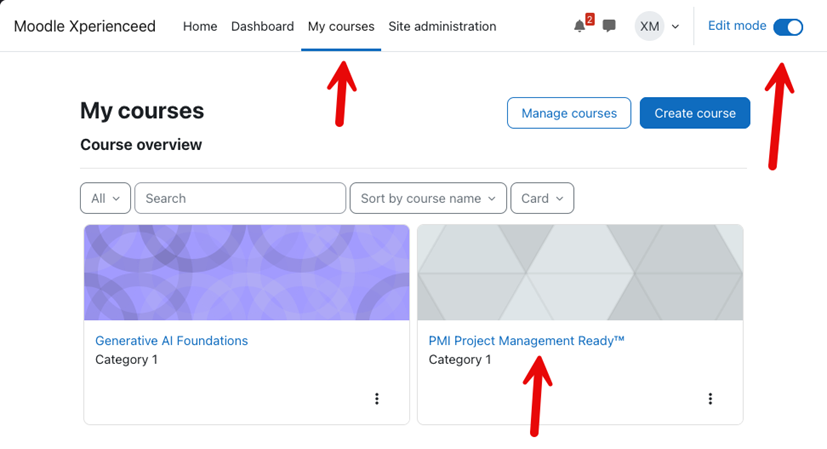Open Generative AI Foundations three-dot menu

(x=377, y=399)
